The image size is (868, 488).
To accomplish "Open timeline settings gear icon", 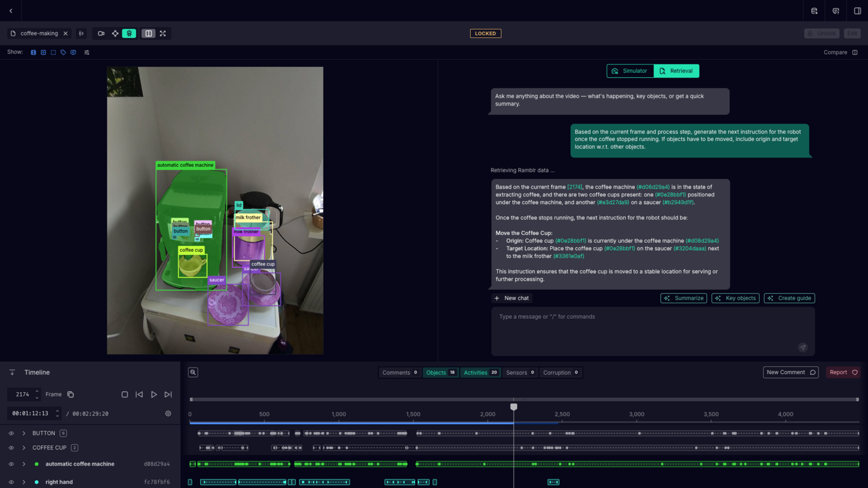I will (168, 414).
